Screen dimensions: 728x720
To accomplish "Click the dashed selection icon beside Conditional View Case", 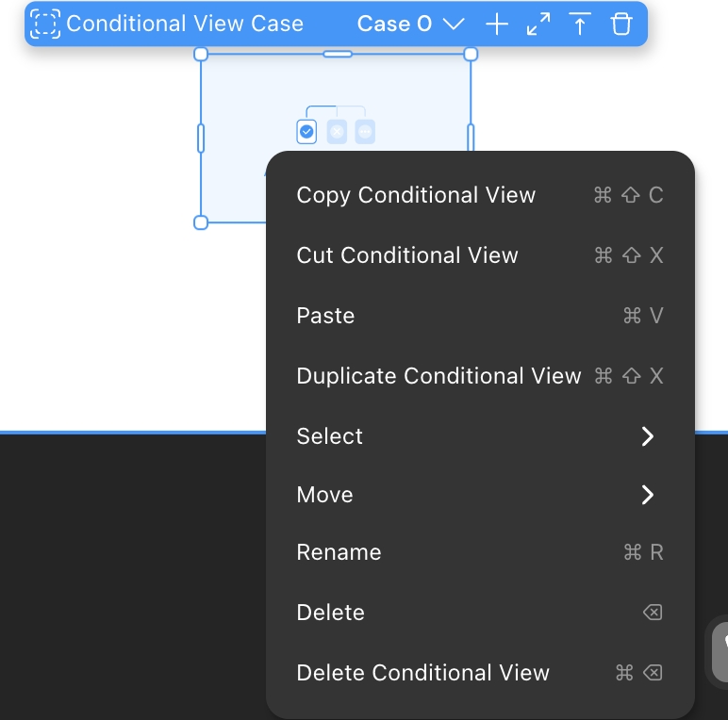I will point(45,25).
